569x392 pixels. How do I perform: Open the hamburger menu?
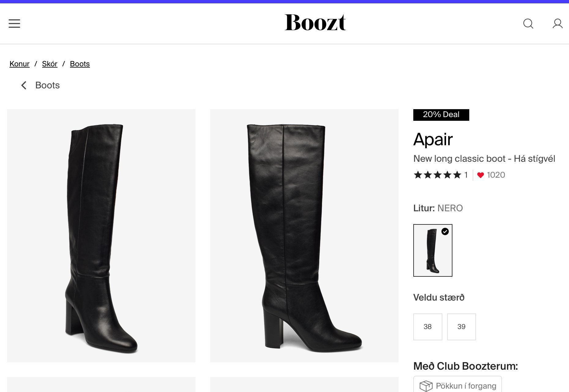[x=14, y=24]
